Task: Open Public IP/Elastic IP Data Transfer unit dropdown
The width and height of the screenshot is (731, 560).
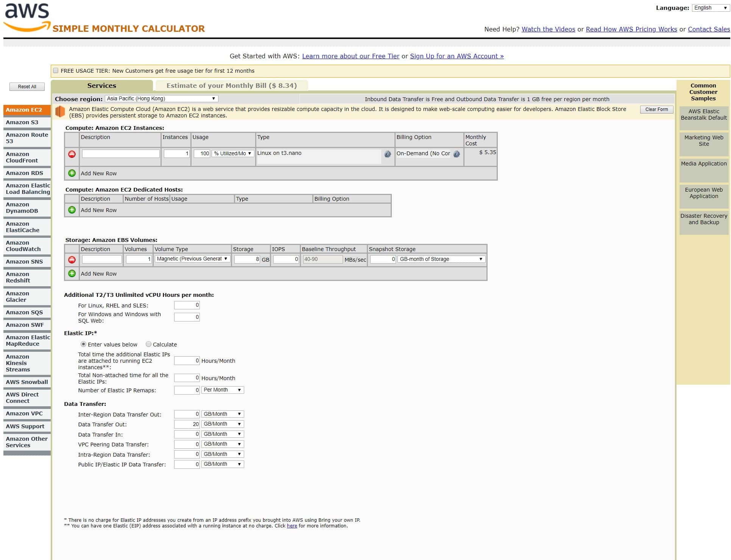Action: [223, 464]
